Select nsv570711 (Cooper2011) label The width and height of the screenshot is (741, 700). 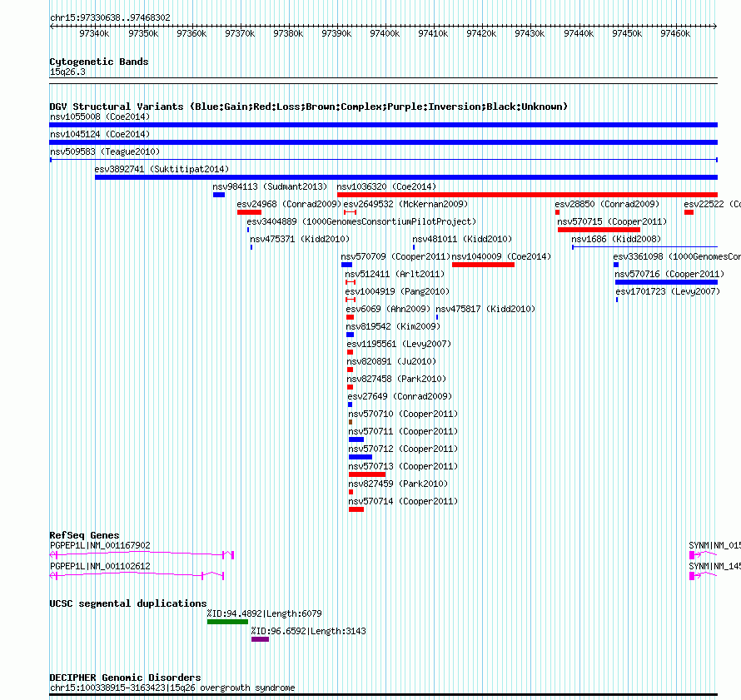tap(403, 431)
